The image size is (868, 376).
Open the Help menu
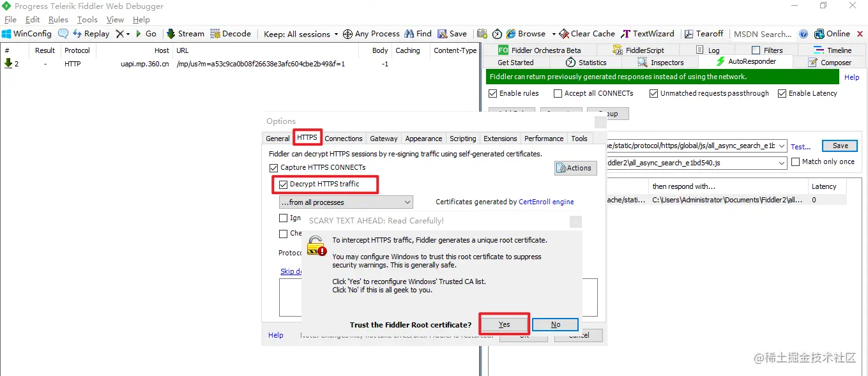141,20
